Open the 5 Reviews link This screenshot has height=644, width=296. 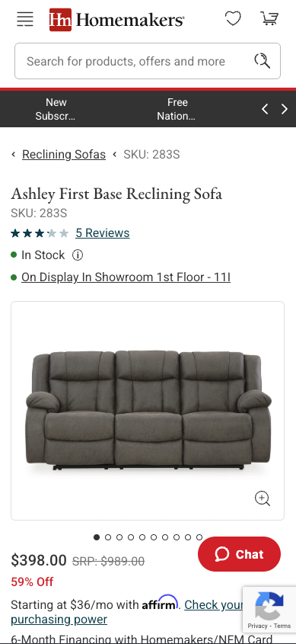(x=103, y=233)
